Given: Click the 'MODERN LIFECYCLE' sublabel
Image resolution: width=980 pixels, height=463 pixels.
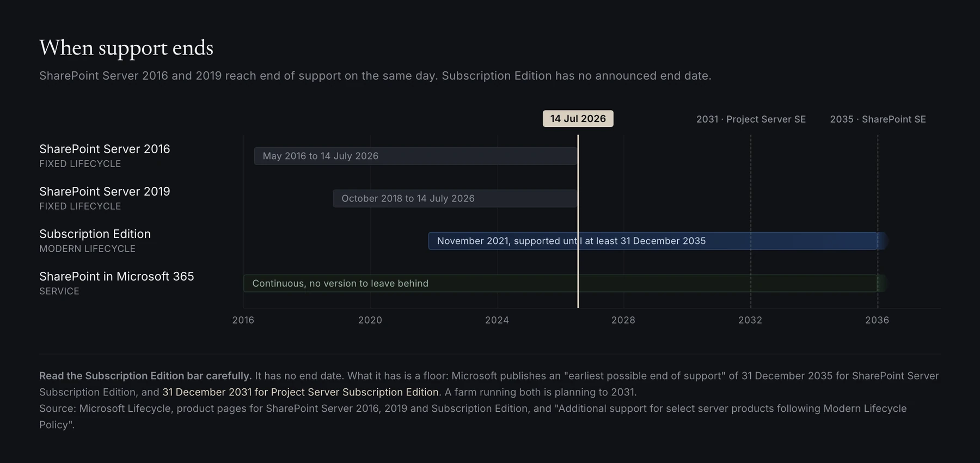Looking at the screenshot, I should point(87,248).
